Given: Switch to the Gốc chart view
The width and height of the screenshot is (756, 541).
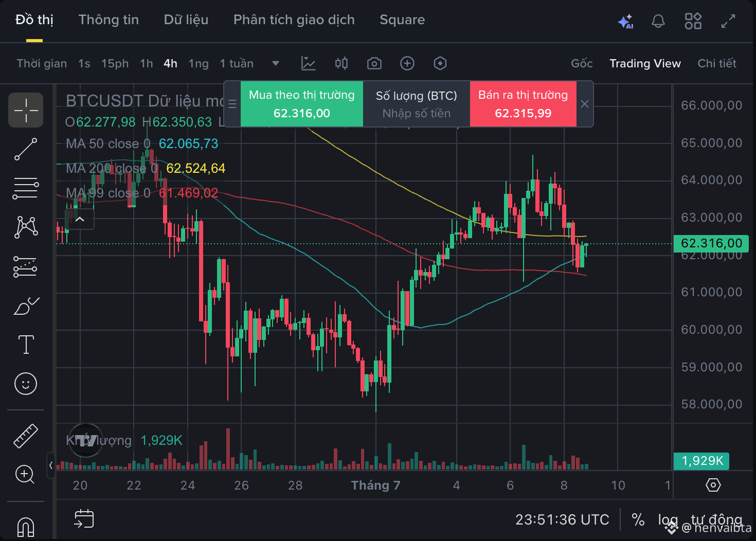Looking at the screenshot, I should (582, 63).
